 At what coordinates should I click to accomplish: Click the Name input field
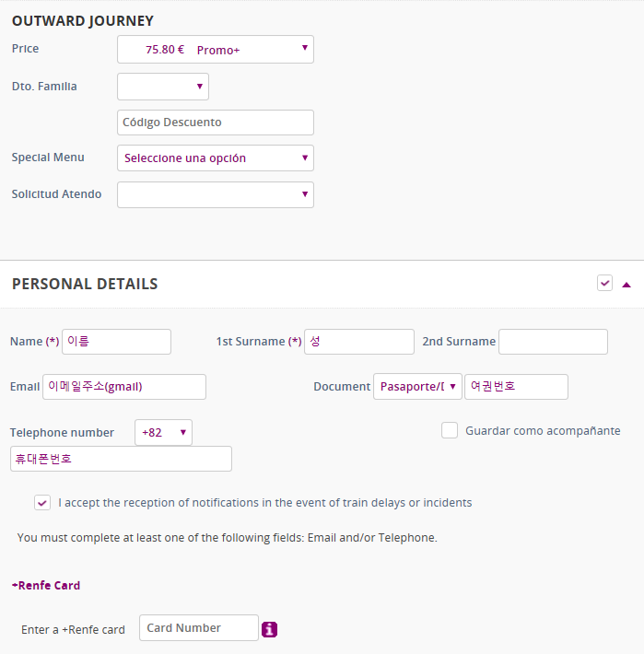coord(117,342)
